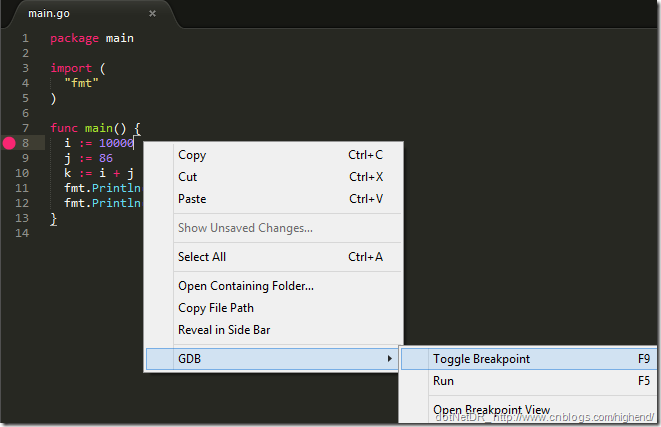Click line number 7 in gutter
This screenshot has width=661, height=427.
coord(25,128)
